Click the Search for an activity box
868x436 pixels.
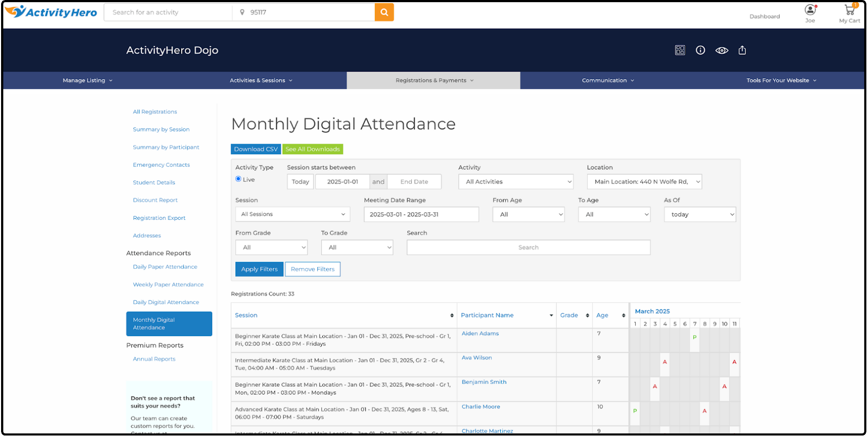point(168,12)
